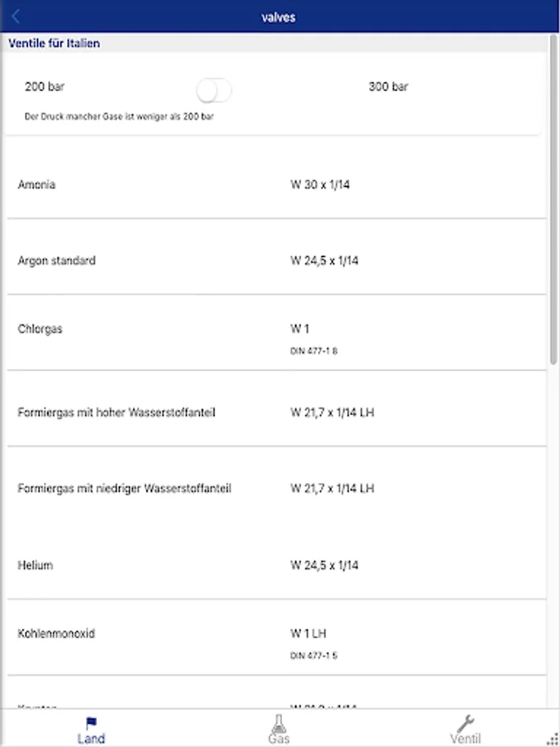Click the Ventile für Italien header
This screenshot has height=747, width=560.
click(x=54, y=43)
